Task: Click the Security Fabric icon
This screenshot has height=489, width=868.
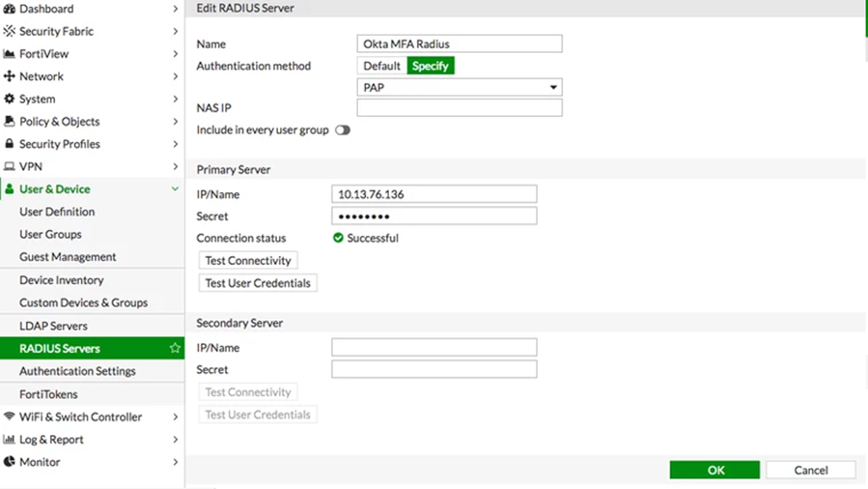Action: coord(10,31)
